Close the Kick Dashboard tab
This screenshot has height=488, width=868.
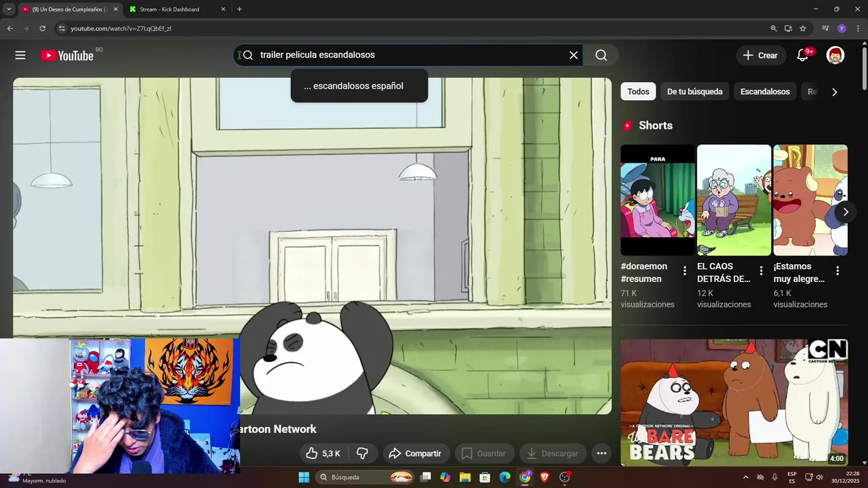tap(223, 9)
